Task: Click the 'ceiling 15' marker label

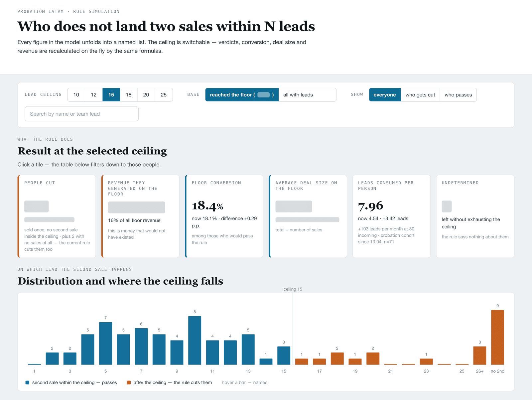Action: coord(293,289)
